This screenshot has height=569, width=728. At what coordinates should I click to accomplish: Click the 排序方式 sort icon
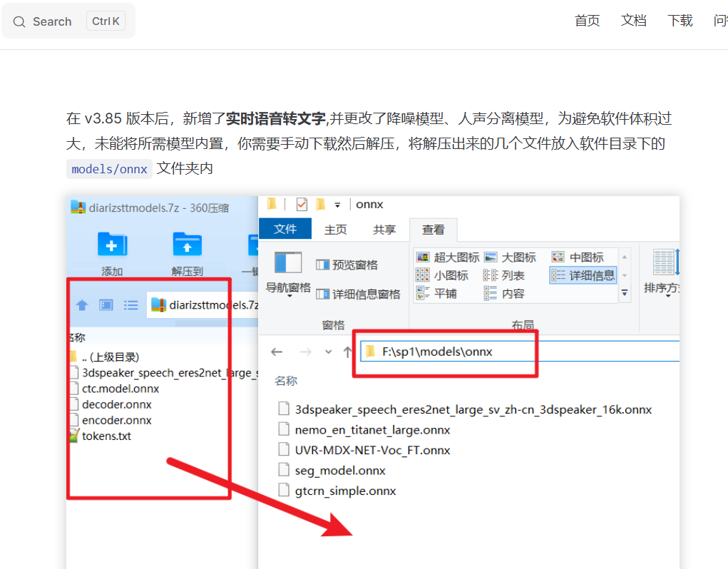[665, 264]
